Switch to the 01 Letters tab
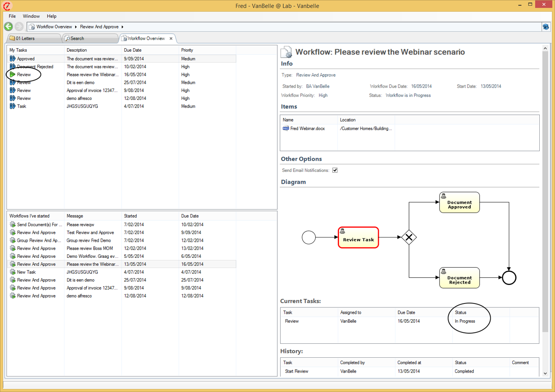Viewport: 555px width, 392px height. tap(25, 39)
